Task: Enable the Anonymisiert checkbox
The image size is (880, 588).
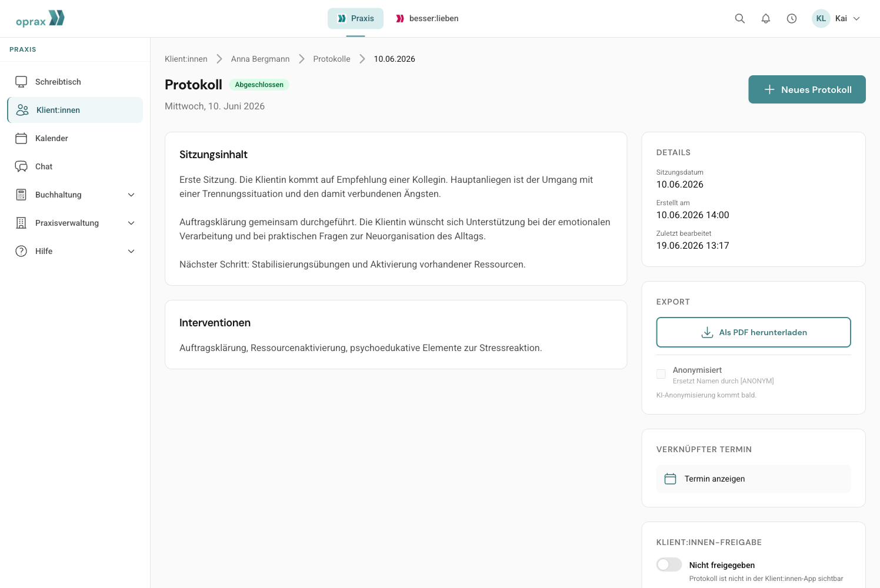Action: point(661,374)
